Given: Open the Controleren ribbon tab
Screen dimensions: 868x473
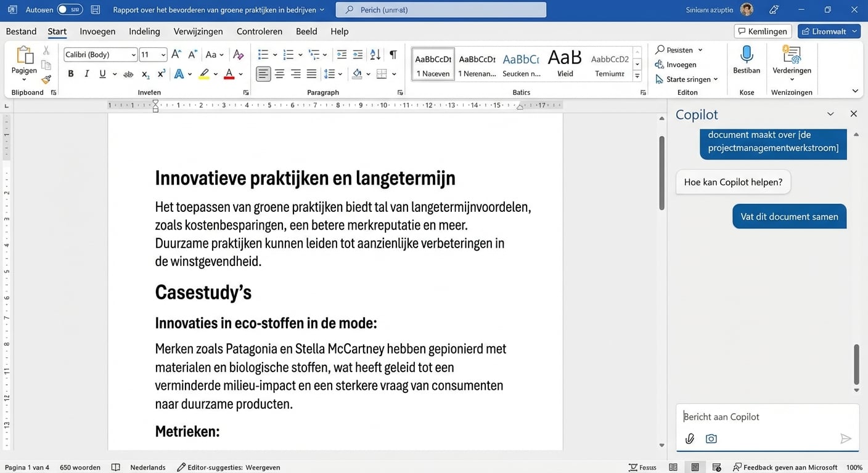Looking at the screenshot, I should pos(259,31).
